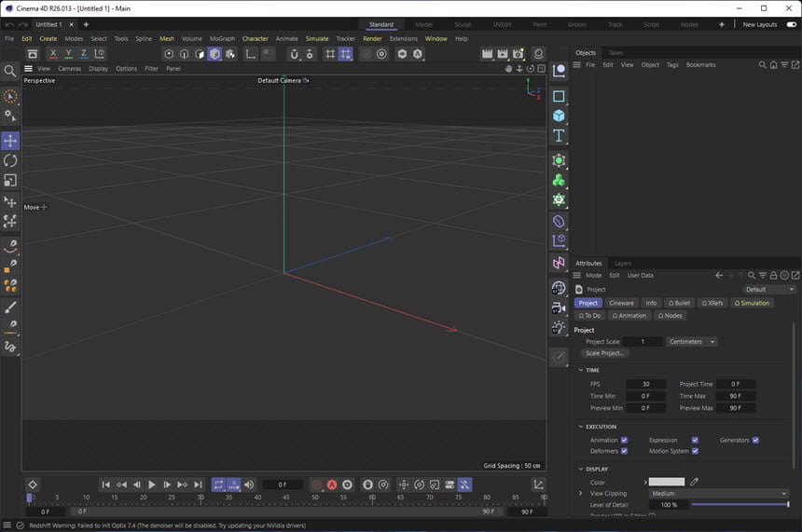Click the keyframe diamond icon at timeline

[33, 484]
